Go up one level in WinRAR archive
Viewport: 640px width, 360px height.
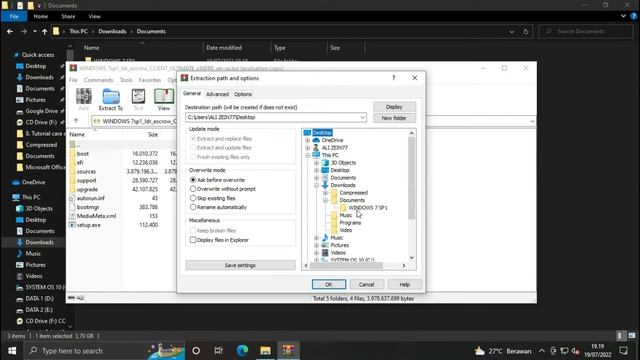(x=76, y=121)
